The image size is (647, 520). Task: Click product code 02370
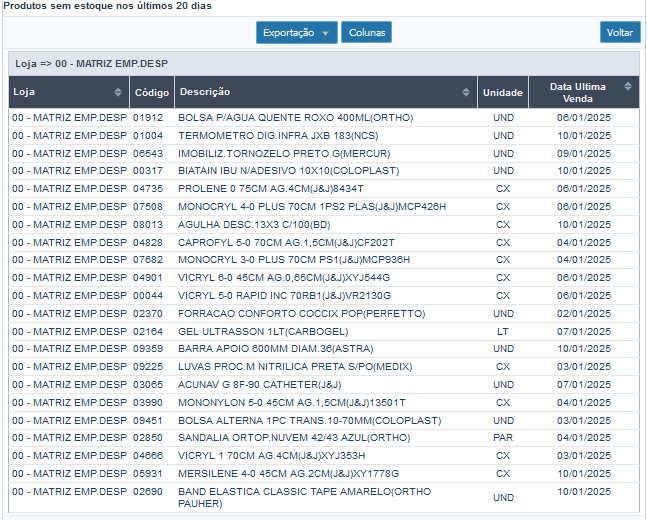coord(148,314)
